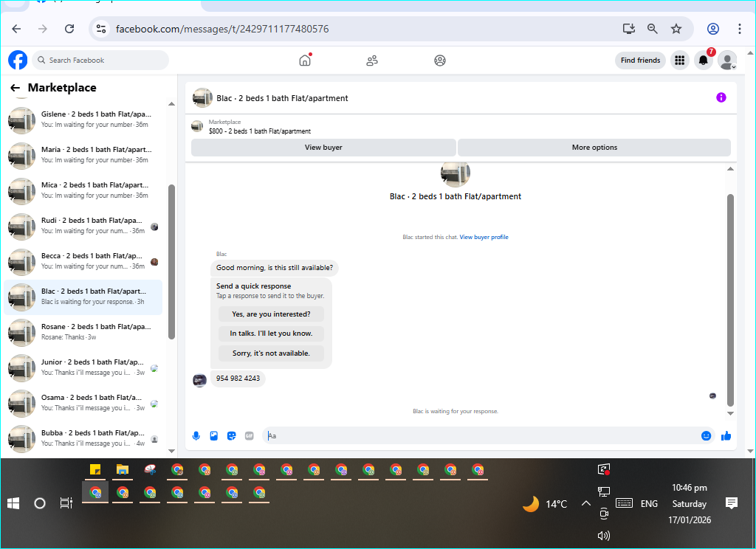Open the account profile avatar menu

727,61
